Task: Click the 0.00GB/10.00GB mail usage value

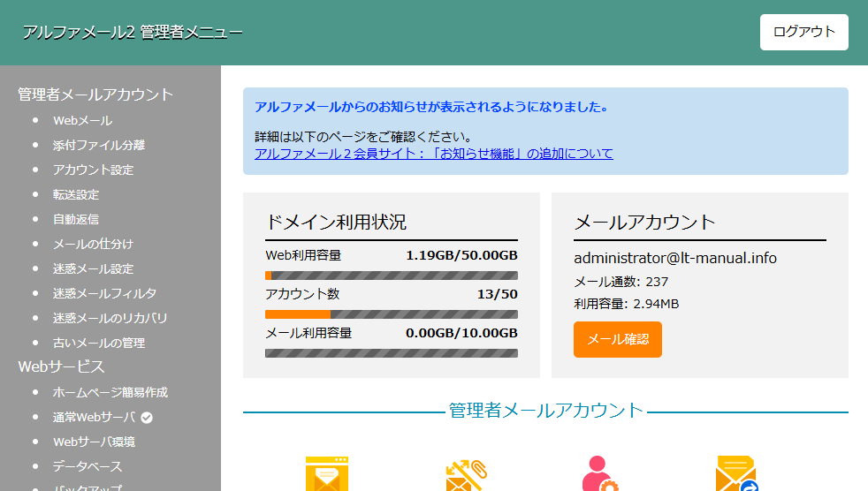Action: tap(461, 333)
